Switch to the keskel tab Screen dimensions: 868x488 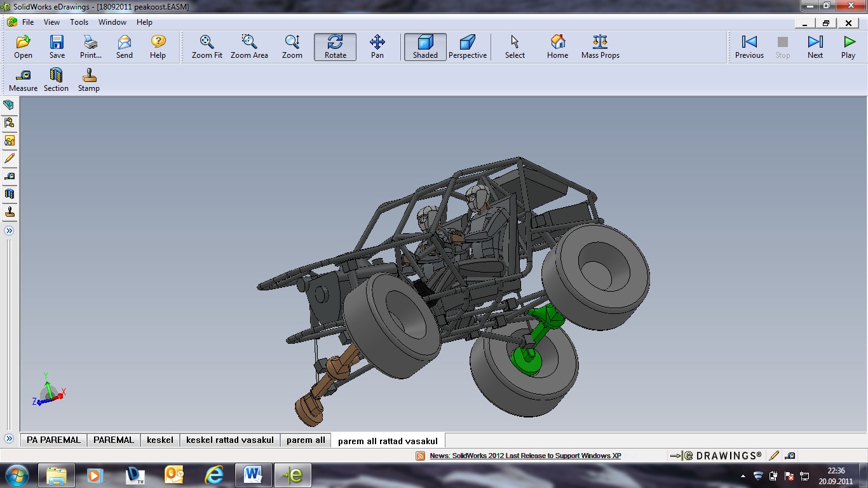point(159,440)
